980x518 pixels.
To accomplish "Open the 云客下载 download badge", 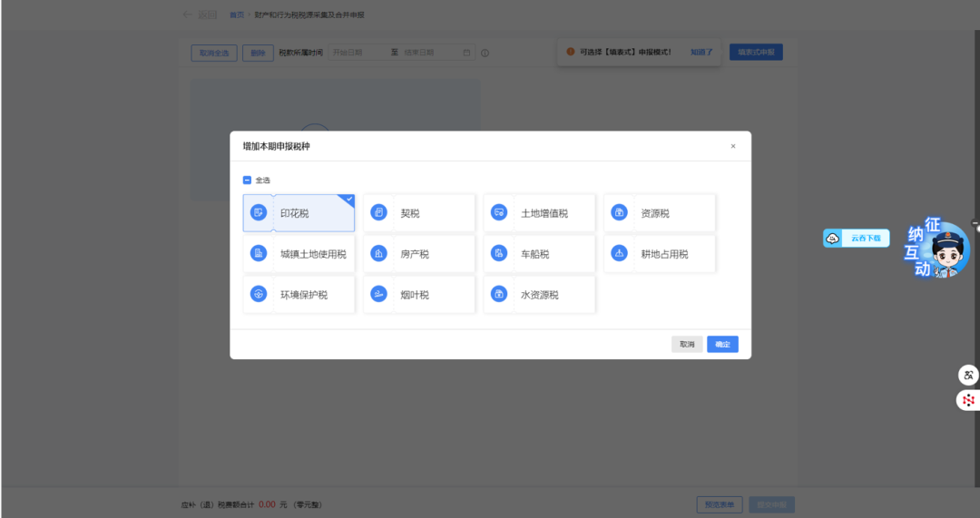I will tap(856, 239).
